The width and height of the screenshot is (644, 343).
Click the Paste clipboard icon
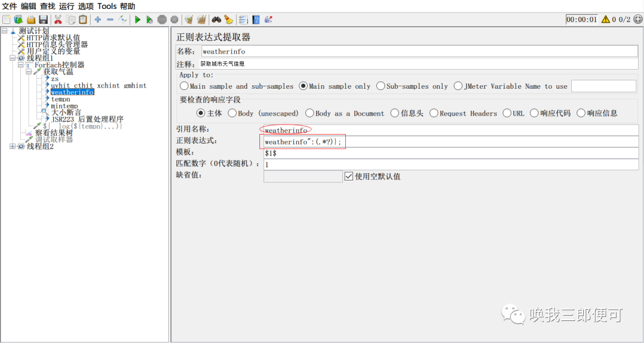pyautogui.click(x=83, y=19)
